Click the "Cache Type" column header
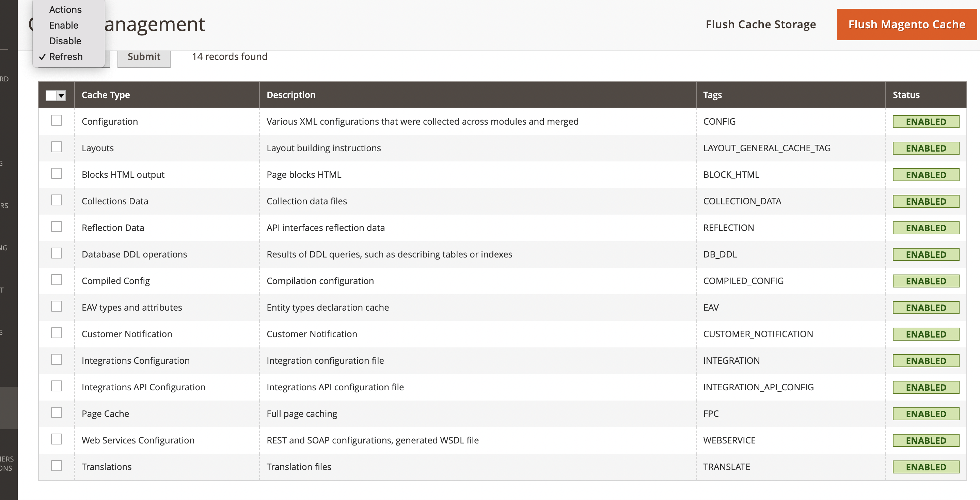Viewport: 980px width, 500px height. (x=105, y=95)
